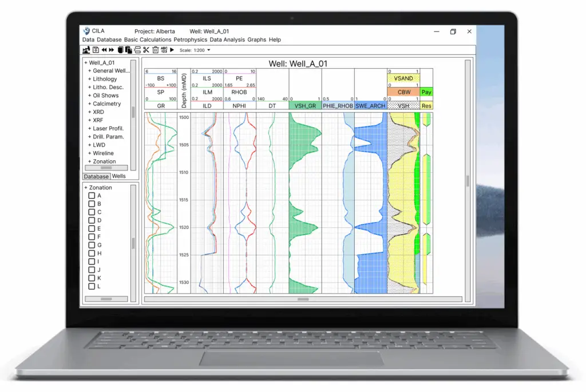Click the oil rig well icon in toolbar
586x392 pixels.
[x=86, y=50]
